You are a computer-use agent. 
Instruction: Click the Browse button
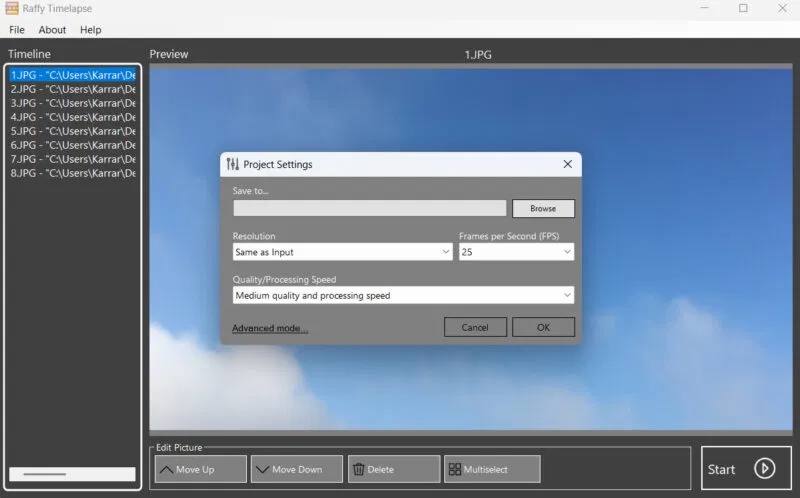click(x=543, y=209)
